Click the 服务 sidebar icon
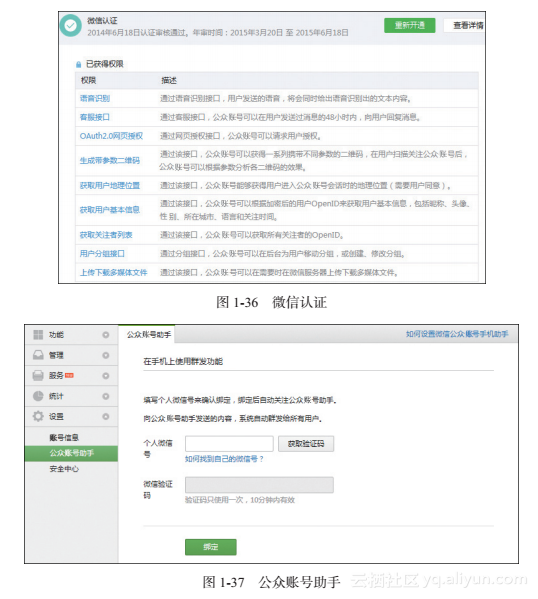 point(38,376)
